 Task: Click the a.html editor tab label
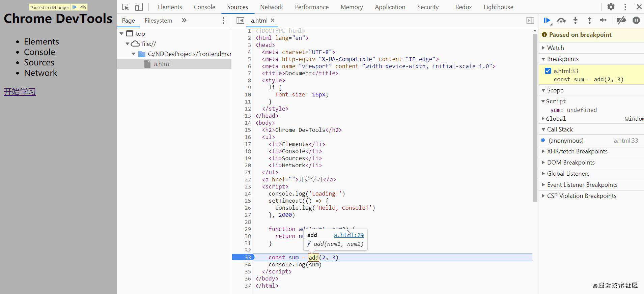259,21
